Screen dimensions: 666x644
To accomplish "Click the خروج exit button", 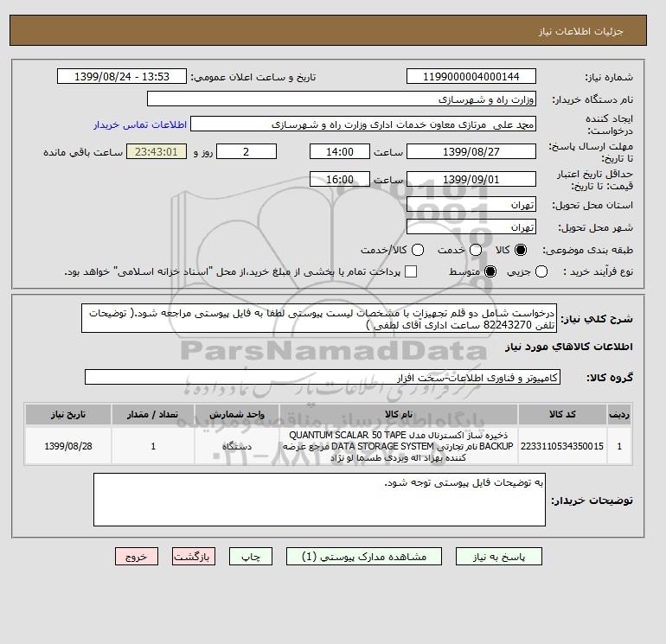I will coord(137,557).
